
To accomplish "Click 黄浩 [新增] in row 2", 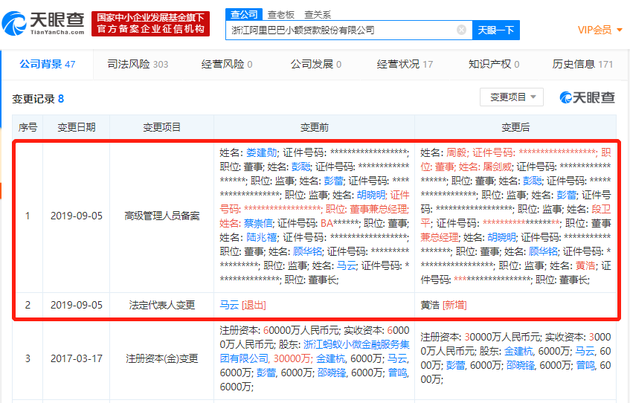I will point(444,305).
